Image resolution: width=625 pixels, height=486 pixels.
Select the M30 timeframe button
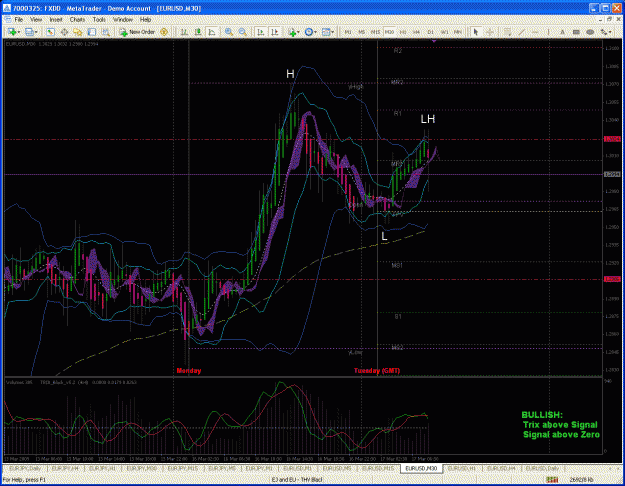tap(389, 32)
